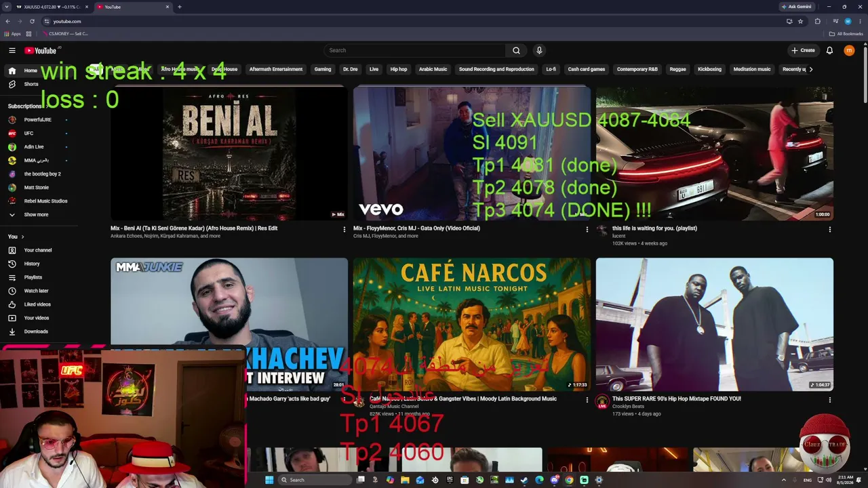Show hidden system tray icons

pyautogui.click(x=784, y=480)
